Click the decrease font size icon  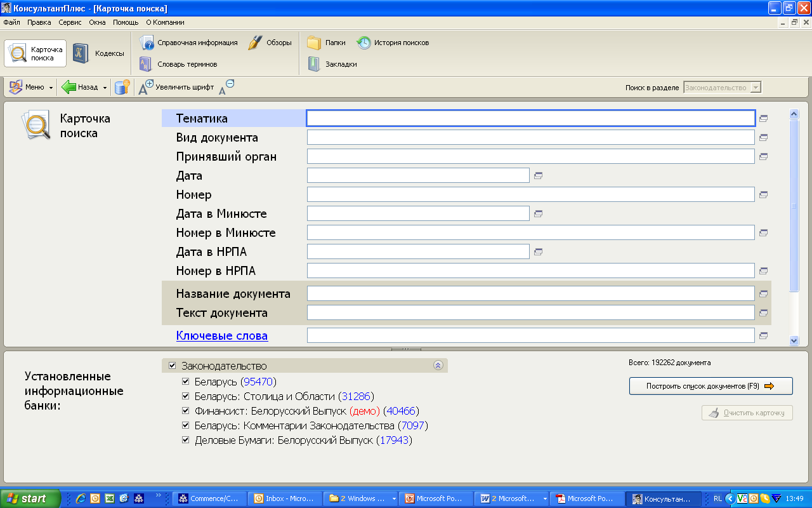[226, 87]
